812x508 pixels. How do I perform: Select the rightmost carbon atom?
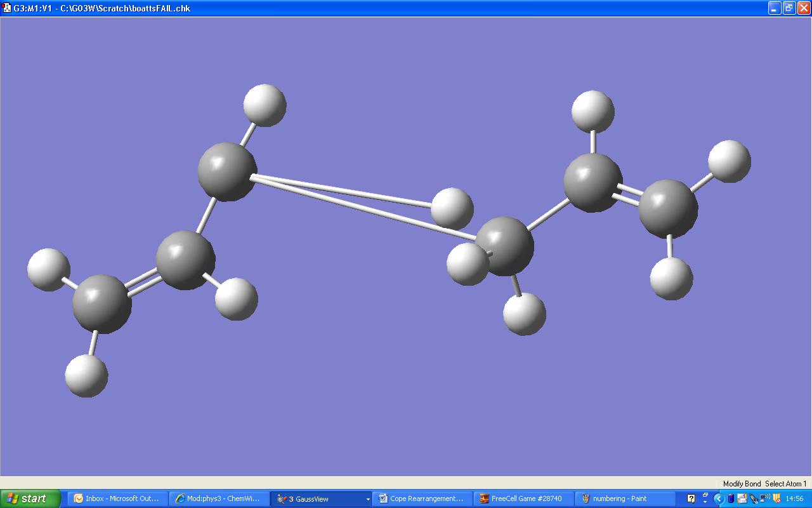[668, 208]
